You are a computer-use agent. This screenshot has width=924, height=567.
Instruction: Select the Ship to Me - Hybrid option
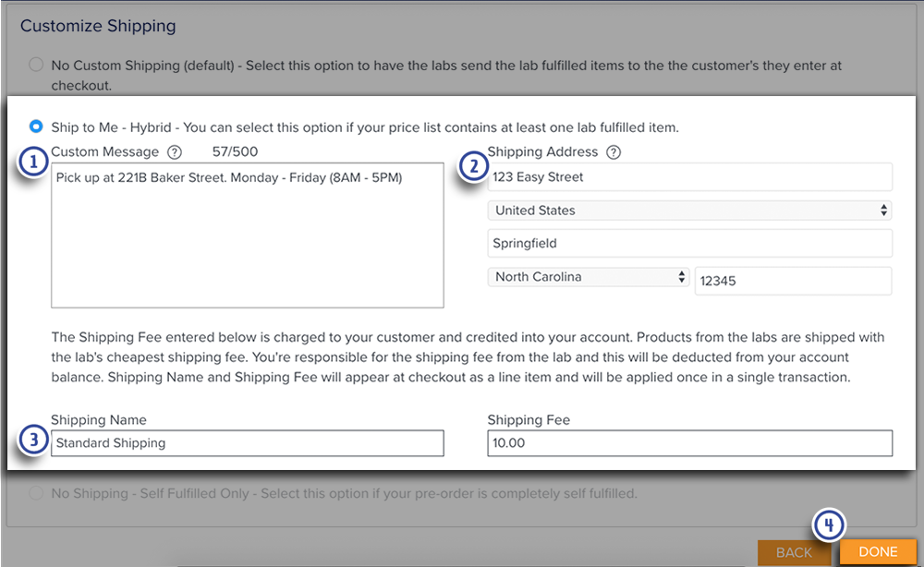[x=34, y=127]
